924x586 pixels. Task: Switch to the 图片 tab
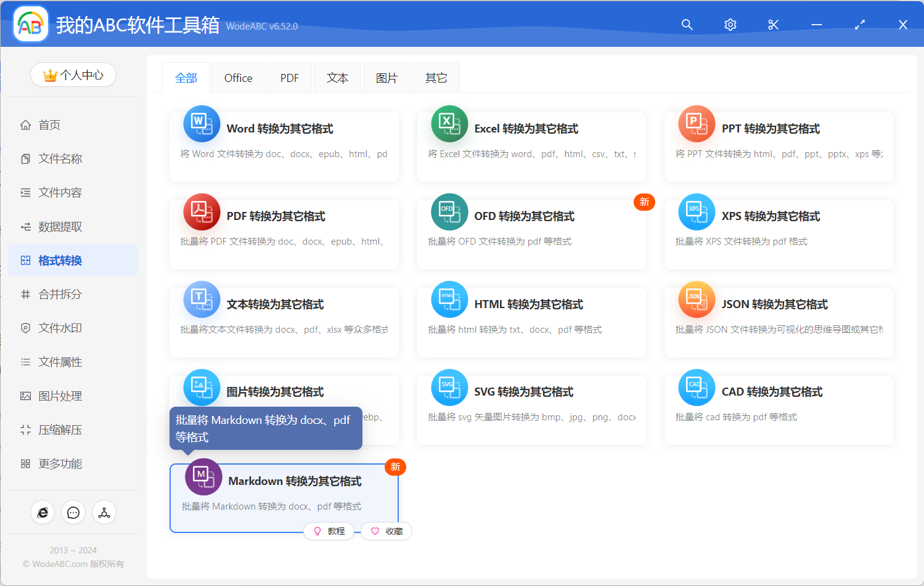pos(386,78)
